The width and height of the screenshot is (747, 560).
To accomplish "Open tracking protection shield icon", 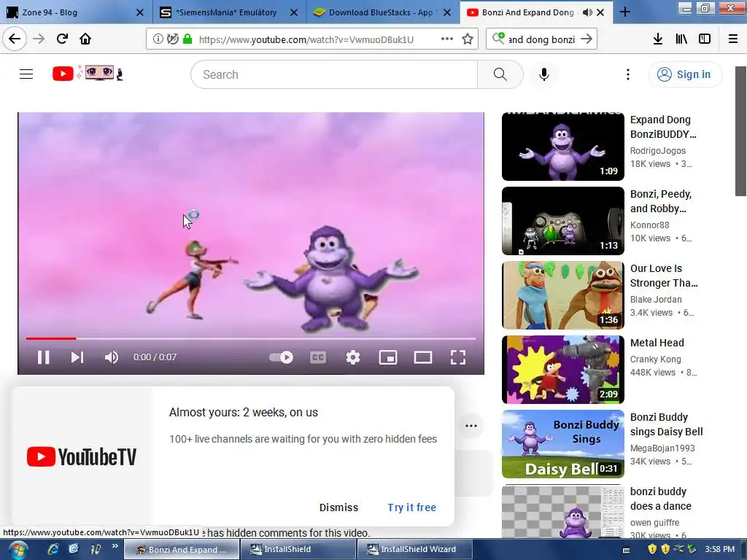I will coord(172,39).
